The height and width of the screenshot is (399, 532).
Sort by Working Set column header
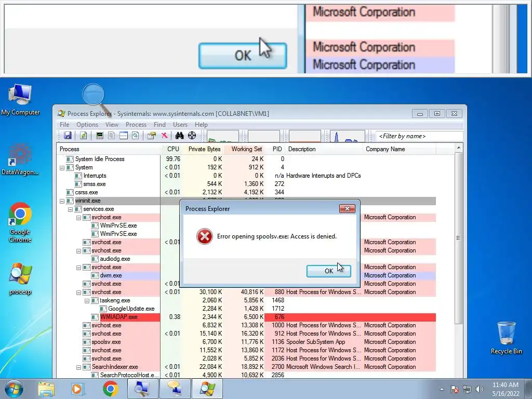[x=245, y=149]
